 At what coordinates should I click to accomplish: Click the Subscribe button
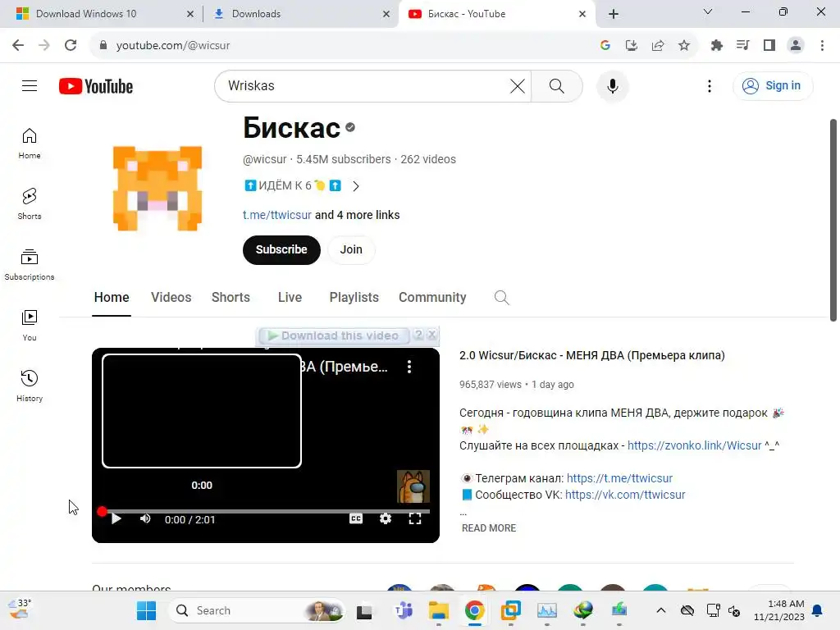(x=281, y=249)
